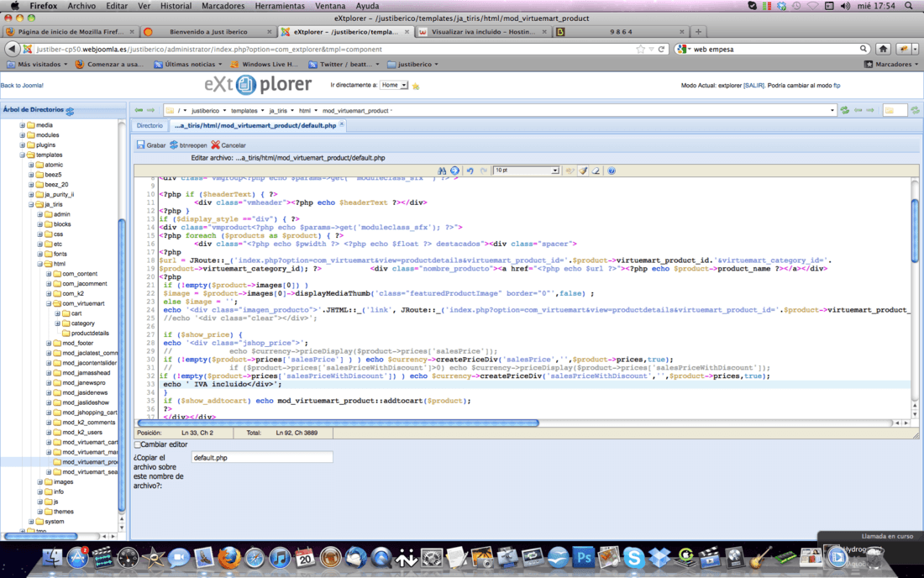The width and height of the screenshot is (924, 578).
Task: Expand the plugins folder node
Action: pos(23,145)
